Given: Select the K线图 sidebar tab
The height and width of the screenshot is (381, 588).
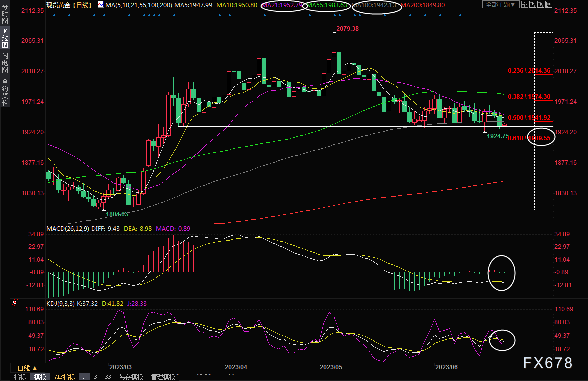Looking at the screenshot, I should pos(5,38).
